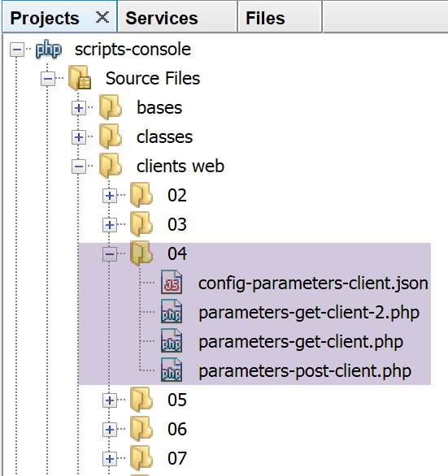This screenshot has height=476, width=448.
Task: Click the PHP icon beside parameters-get-client.php
Action: coord(172,340)
